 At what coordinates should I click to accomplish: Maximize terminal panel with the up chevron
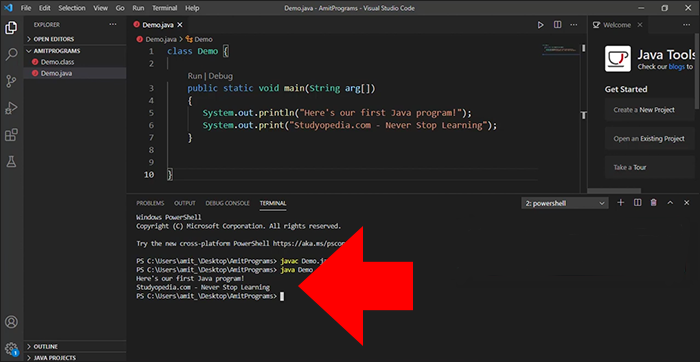tap(670, 203)
